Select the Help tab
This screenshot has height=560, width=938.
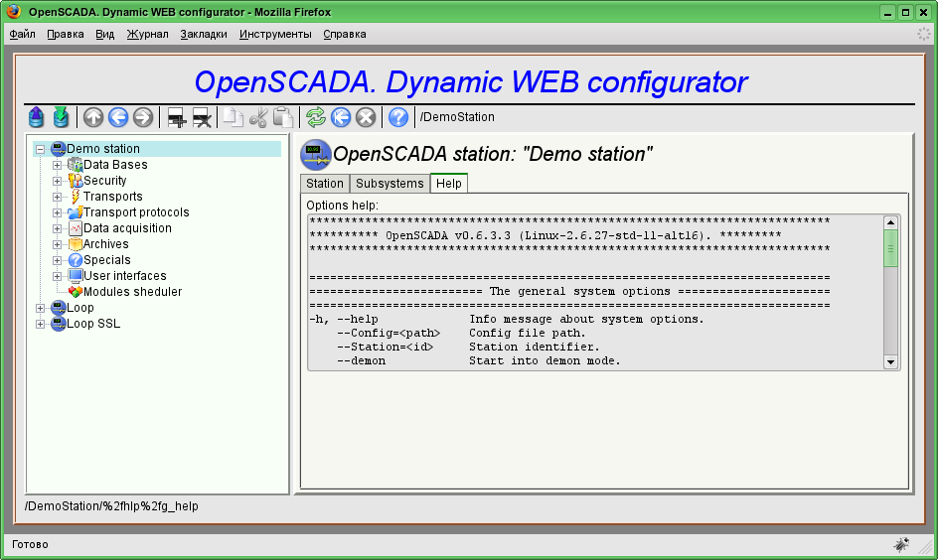pos(449,183)
